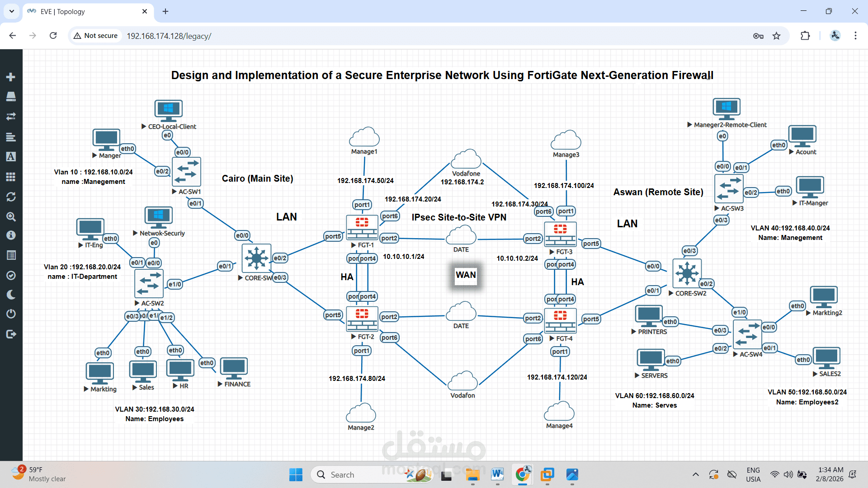Select the FGT-3 firewall node
The width and height of the screenshot is (868, 488).
(x=561, y=234)
